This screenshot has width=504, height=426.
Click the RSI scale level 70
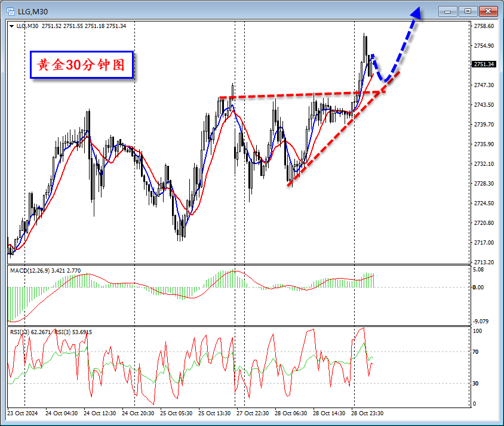(475, 352)
